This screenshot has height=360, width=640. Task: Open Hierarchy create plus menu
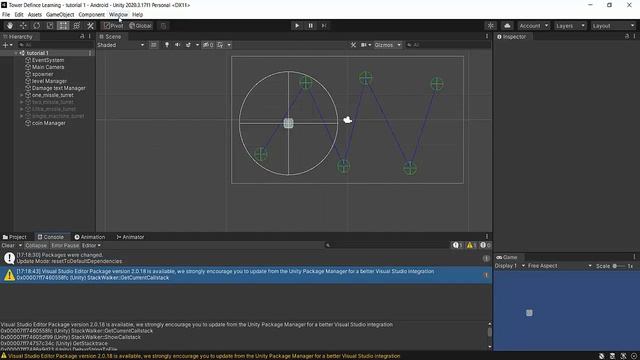[x=7, y=45]
